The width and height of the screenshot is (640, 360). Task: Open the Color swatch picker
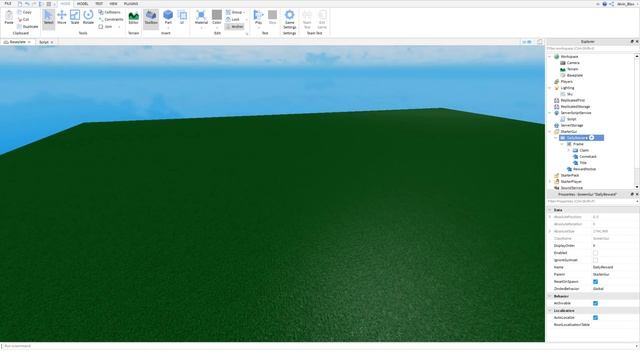click(x=217, y=18)
